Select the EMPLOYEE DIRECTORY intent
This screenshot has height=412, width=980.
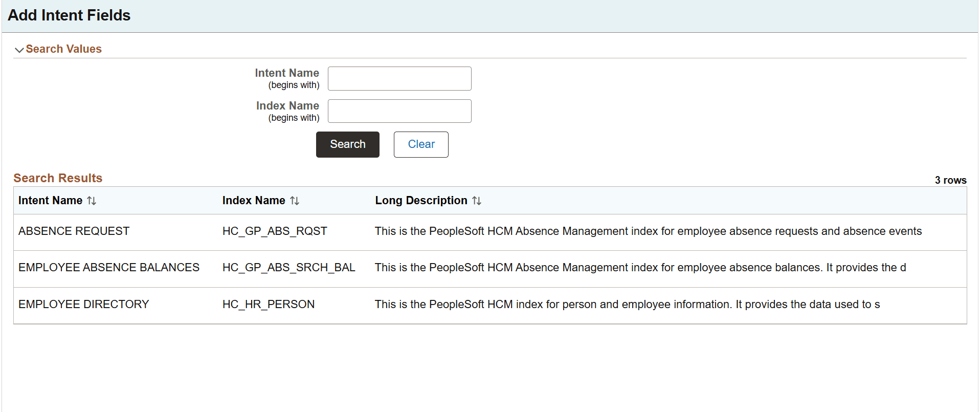pos(84,305)
